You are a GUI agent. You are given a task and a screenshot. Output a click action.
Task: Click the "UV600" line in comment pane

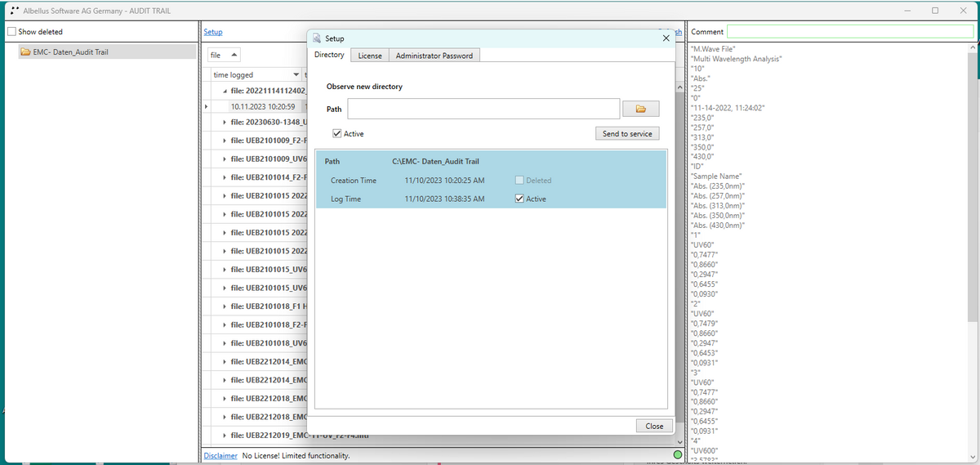point(705,451)
